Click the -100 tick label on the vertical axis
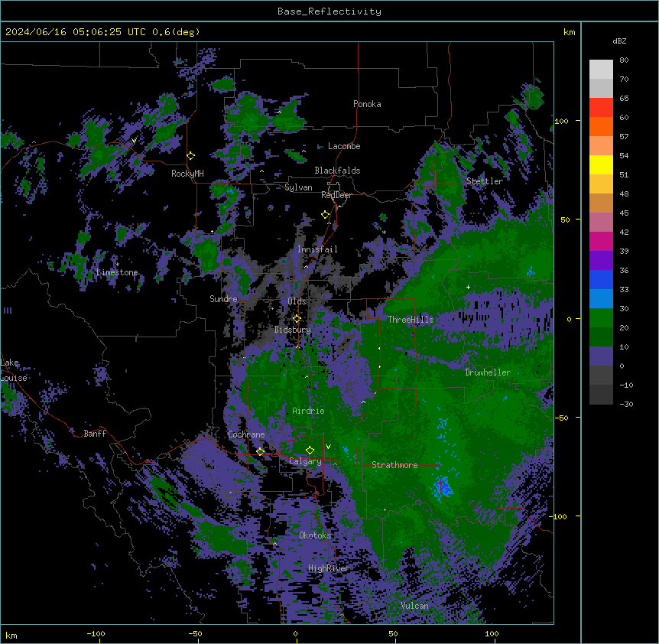This screenshot has width=659, height=644. pyautogui.click(x=559, y=516)
